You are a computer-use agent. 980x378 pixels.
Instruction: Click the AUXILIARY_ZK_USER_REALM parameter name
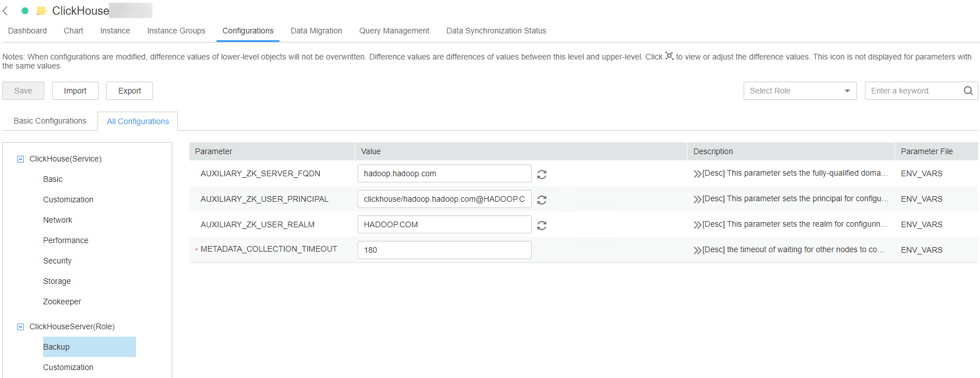257,224
